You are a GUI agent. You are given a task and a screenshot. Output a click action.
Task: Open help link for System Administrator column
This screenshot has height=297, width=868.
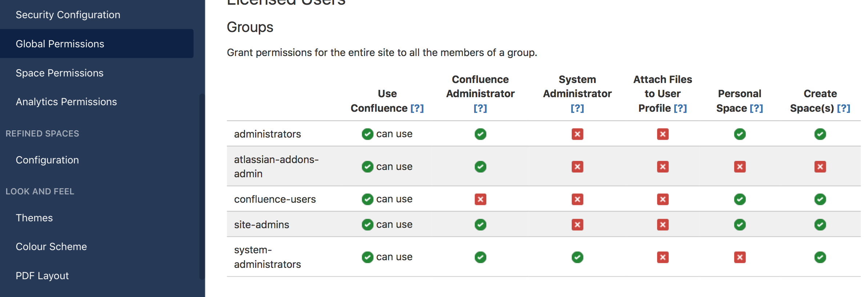pos(577,108)
